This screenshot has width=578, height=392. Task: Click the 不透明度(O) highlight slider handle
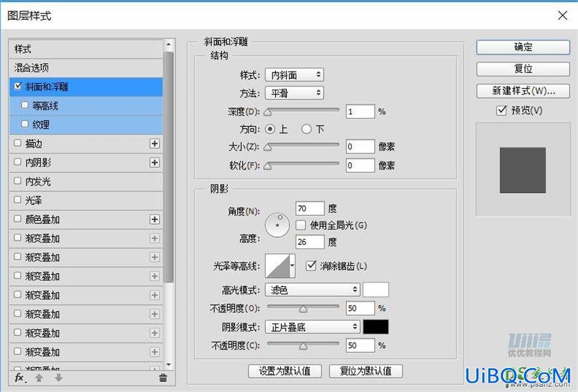point(303,309)
